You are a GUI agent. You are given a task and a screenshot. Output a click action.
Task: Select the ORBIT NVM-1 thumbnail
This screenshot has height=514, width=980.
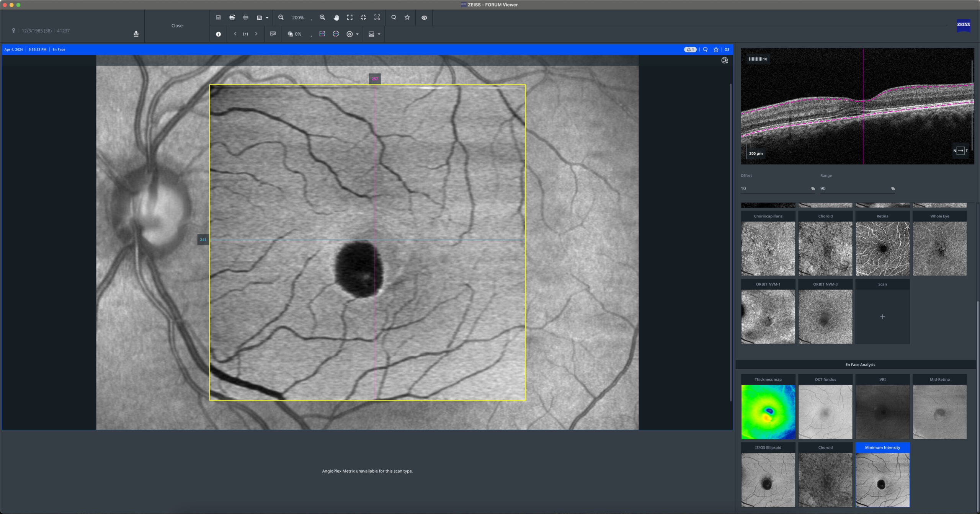(768, 311)
